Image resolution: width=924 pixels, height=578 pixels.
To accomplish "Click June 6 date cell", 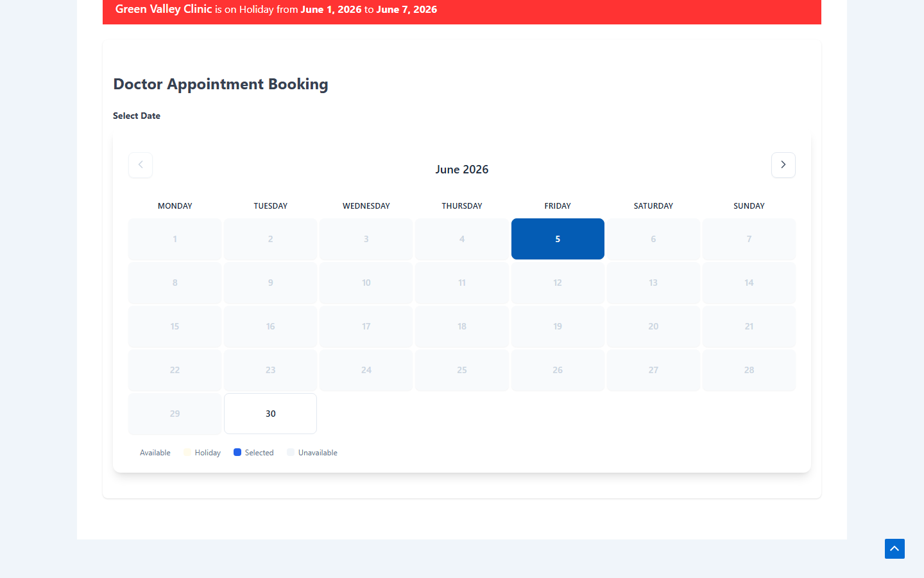I will (653, 239).
